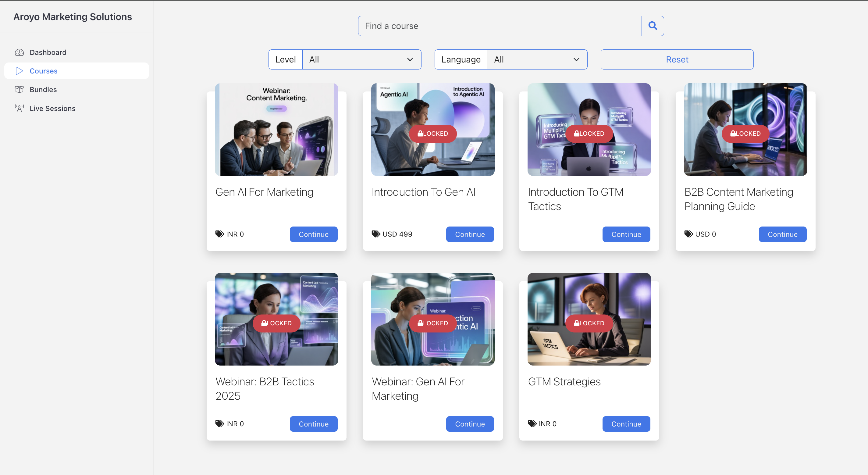Click the LOCKED badge on Webinar: Gen AI For Marketing
Viewport: 868px width, 475px height.
click(x=433, y=323)
